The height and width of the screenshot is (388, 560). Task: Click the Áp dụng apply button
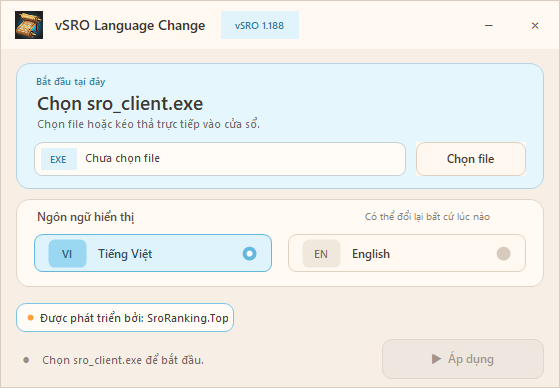[x=463, y=359]
